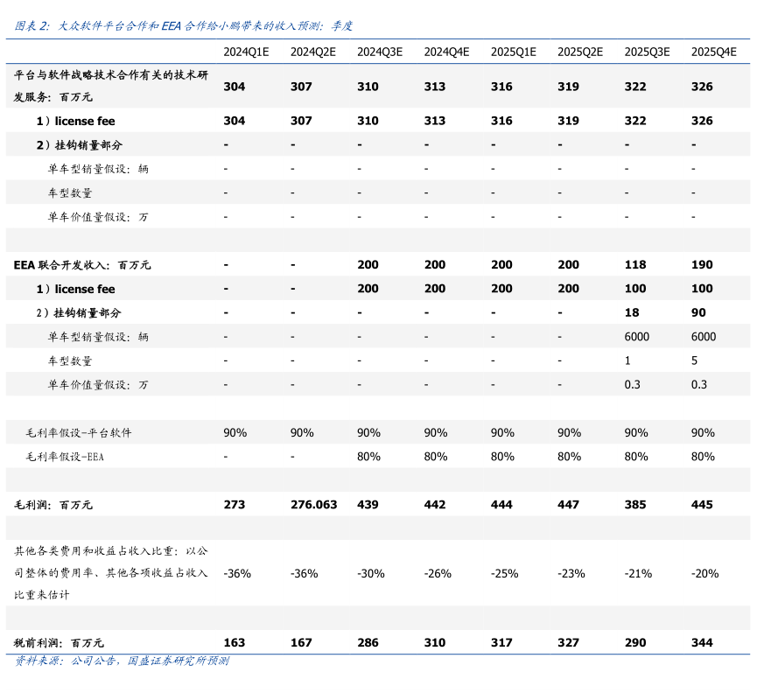Click the 车型数量 value 1
This screenshot has width=757, height=700.
click(x=627, y=361)
